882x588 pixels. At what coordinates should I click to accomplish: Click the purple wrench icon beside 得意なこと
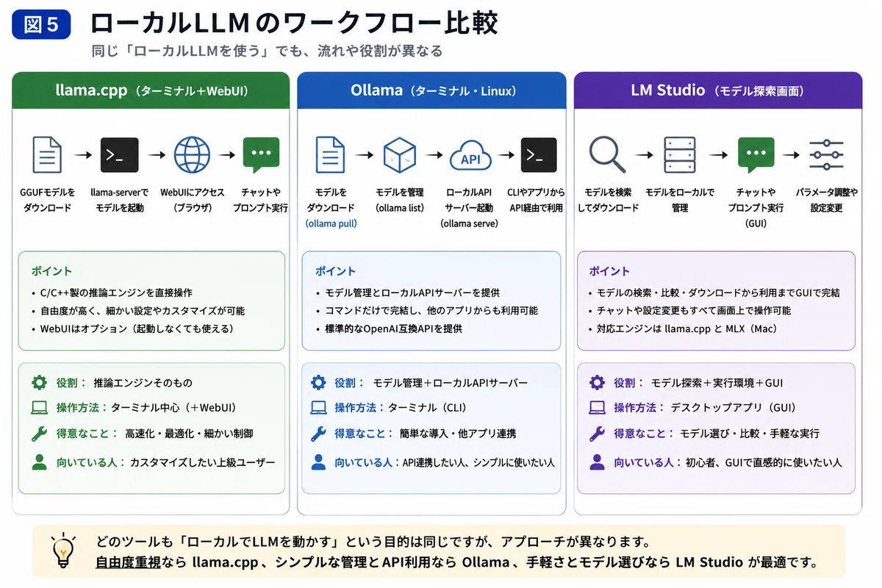coord(598,434)
